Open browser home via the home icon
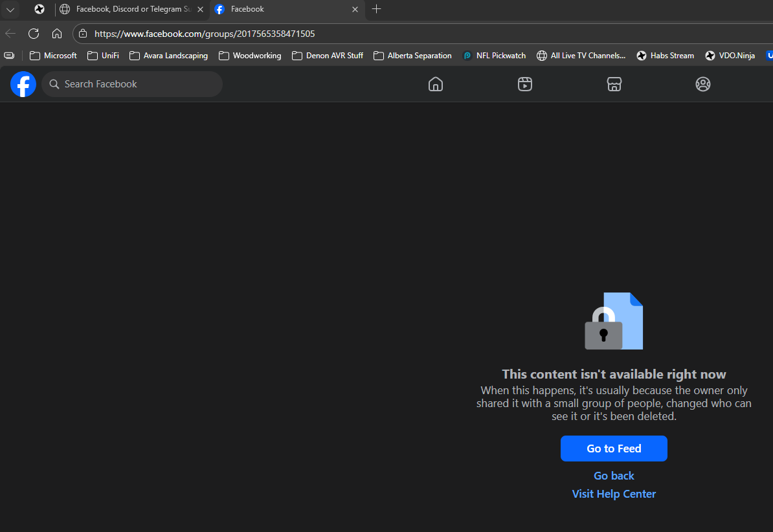 (x=56, y=33)
